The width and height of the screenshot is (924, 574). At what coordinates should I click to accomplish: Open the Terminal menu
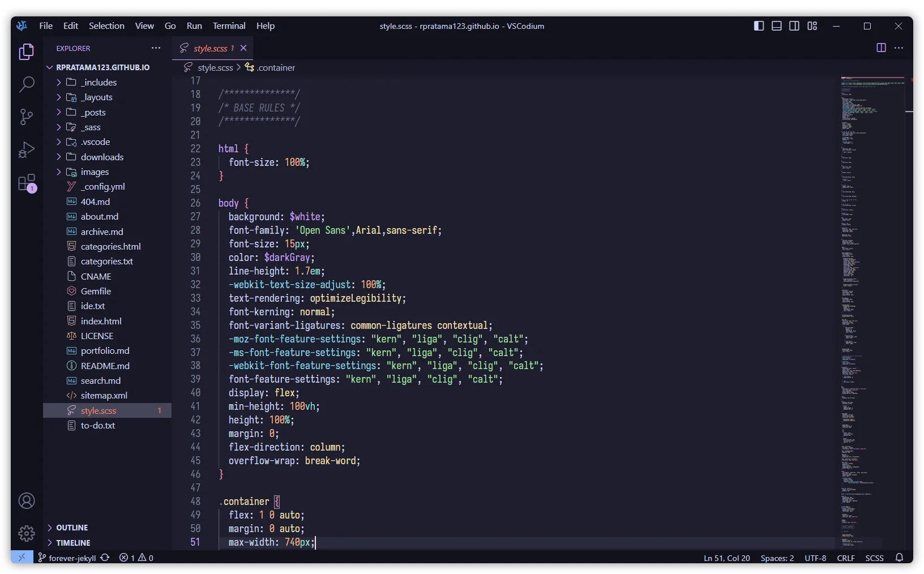pos(229,26)
